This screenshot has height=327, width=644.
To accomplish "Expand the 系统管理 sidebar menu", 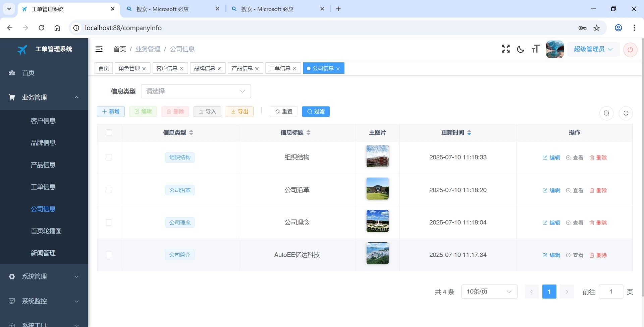I will click(x=44, y=276).
